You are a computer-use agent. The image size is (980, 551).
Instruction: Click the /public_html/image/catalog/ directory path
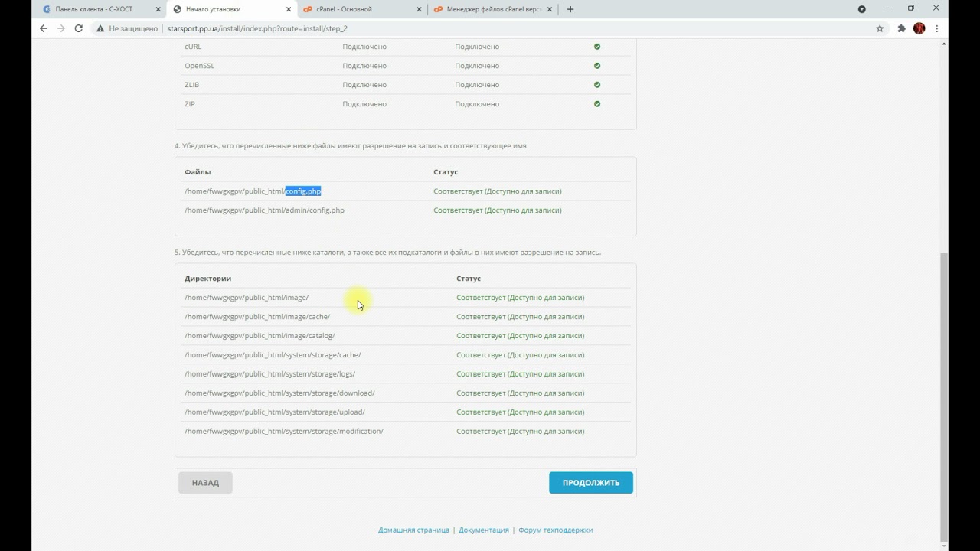260,336
